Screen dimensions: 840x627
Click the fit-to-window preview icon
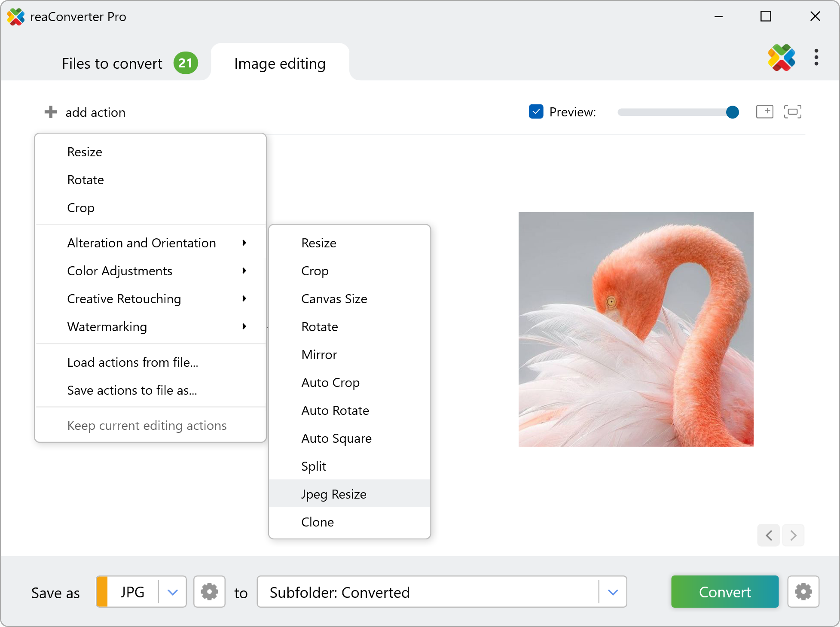coord(792,112)
